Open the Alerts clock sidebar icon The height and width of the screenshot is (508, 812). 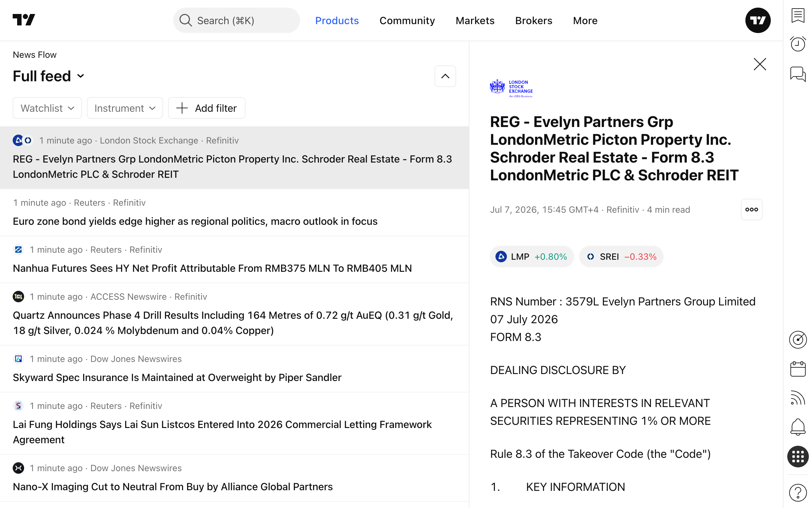coord(798,44)
